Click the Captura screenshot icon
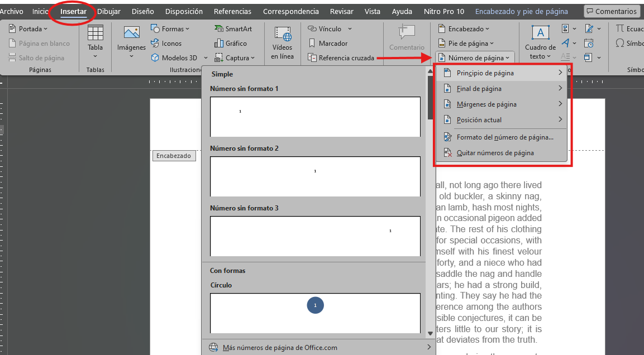Image resolution: width=644 pixels, height=355 pixels. coord(218,58)
